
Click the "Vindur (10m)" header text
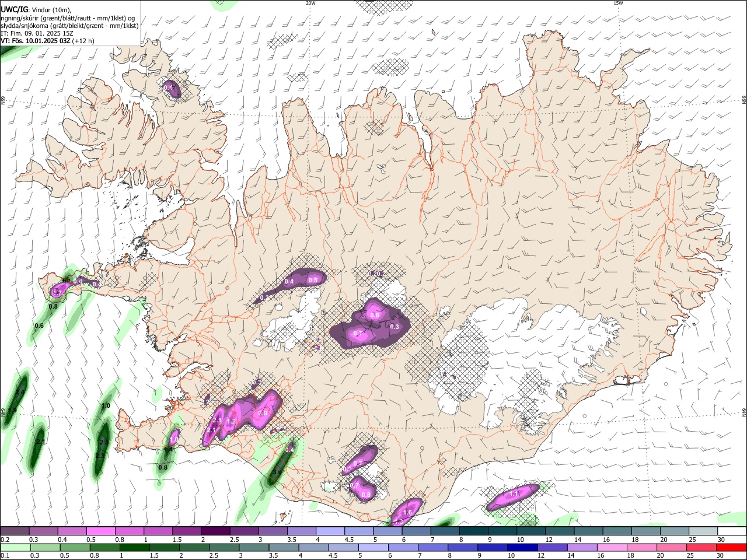click(51, 9)
